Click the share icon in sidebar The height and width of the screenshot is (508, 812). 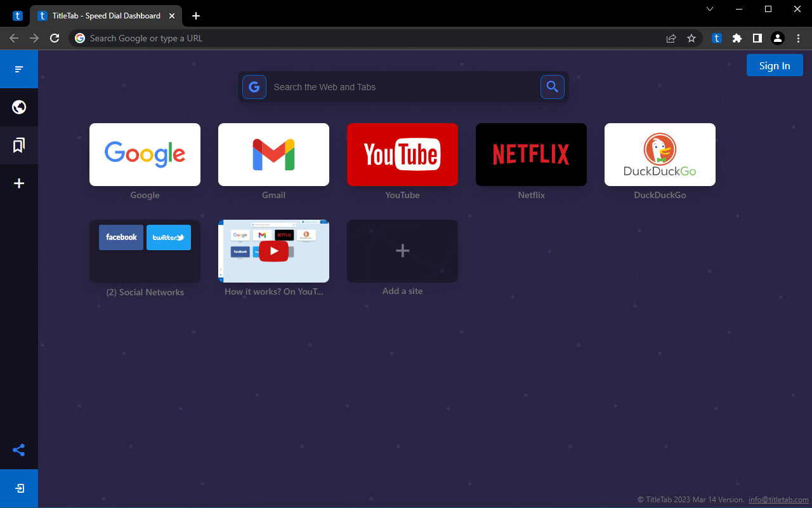19,450
